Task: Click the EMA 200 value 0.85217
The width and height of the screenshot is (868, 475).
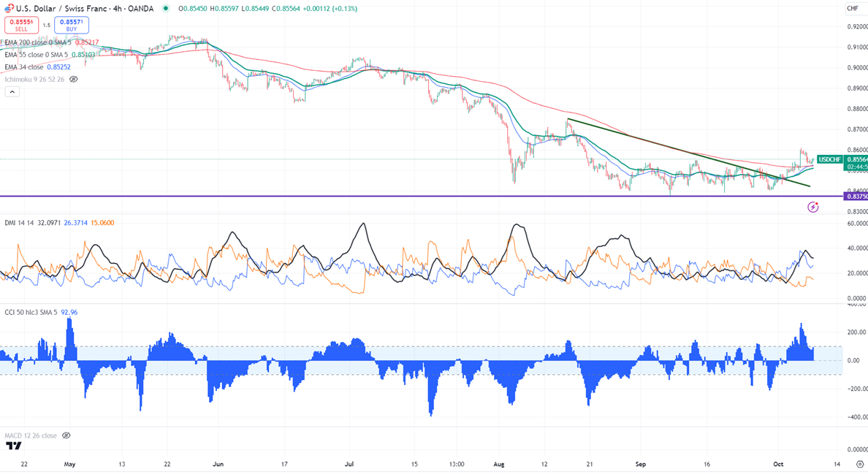Action: click(x=87, y=42)
